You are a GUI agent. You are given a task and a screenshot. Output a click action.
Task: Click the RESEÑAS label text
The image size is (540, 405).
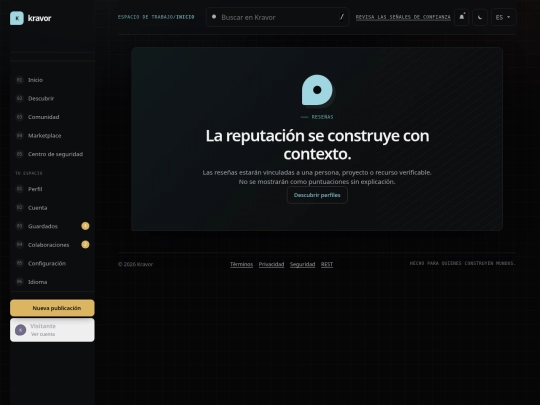click(322, 117)
